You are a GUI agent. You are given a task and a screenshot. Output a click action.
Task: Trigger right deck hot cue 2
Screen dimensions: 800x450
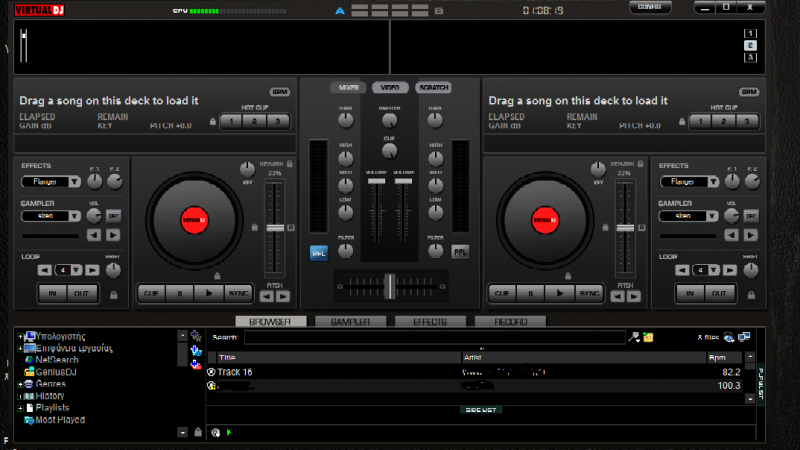(723, 121)
